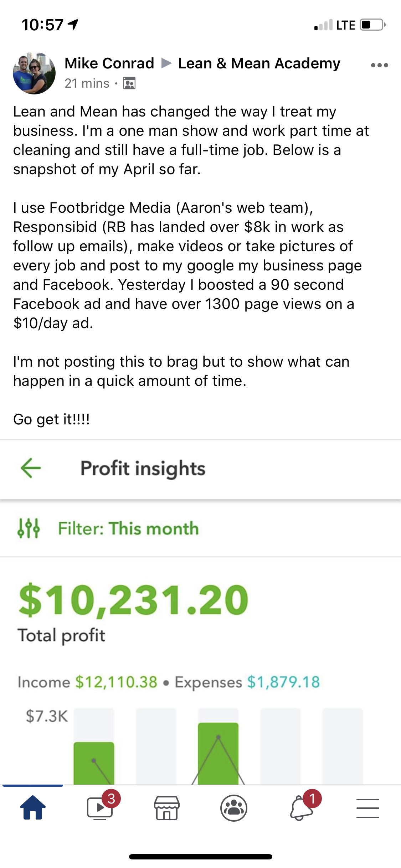Open the hamburger menu tab
The width and height of the screenshot is (401, 868).
click(x=367, y=807)
